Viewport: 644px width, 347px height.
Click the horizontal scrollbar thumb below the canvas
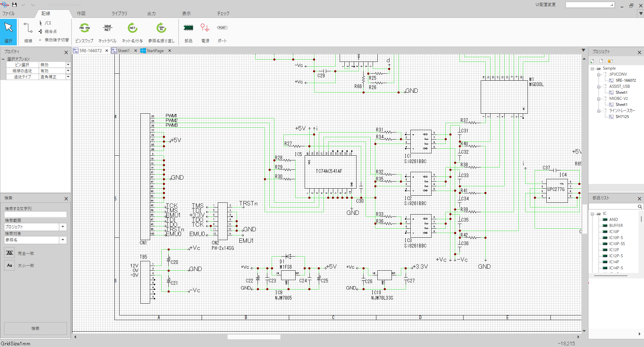(254, 337)
